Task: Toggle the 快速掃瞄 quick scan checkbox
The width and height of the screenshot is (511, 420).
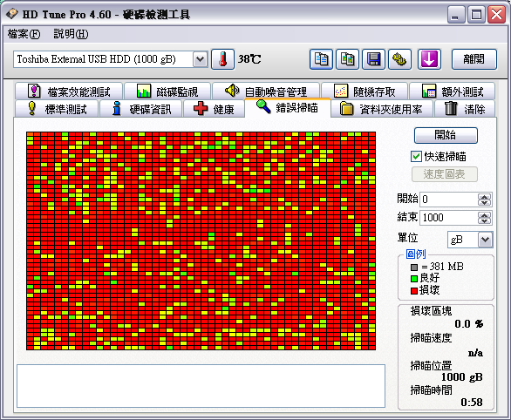Action: (x=416, y=157)
